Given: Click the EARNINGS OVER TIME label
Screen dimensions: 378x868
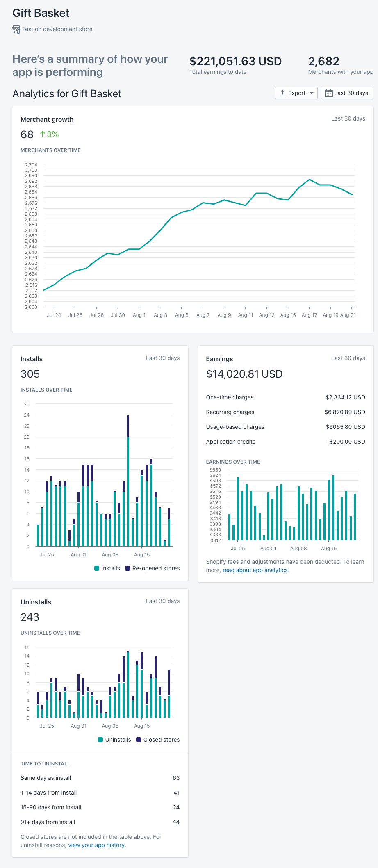Looking at the screenshot, I should pyautogui.click(x=233, y=462).
